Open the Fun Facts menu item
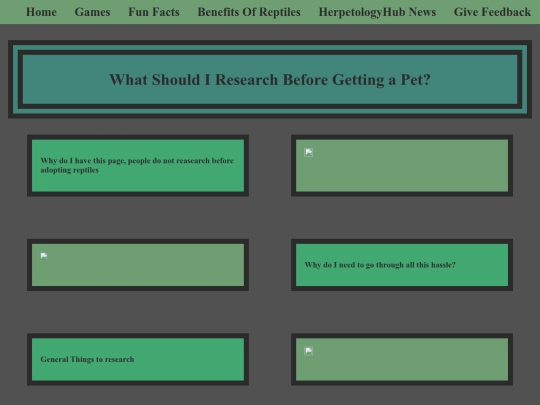Viewport: 540px width, 405px height. click(x=154, y=12)
